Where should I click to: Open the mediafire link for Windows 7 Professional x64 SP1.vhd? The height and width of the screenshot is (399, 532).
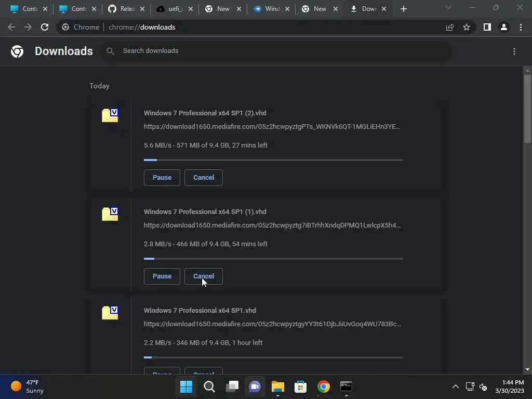(272, 324)
